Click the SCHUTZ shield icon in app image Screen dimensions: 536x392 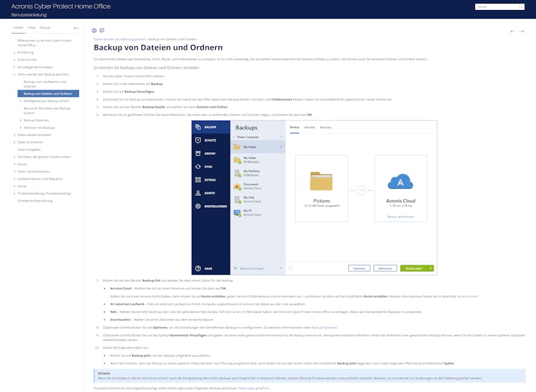pos(198,140)
